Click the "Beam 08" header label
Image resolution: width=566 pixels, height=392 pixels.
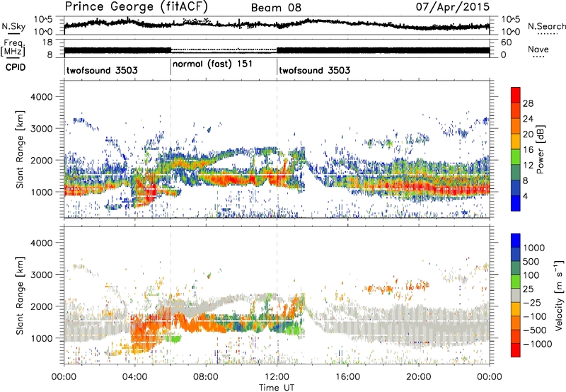[276, 8]
